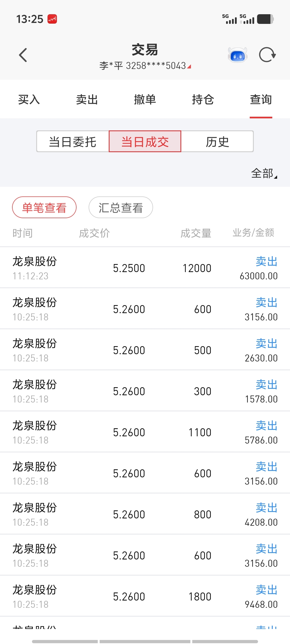Select the 查询 tab
This screenshot has width=290, height=644.
point(261,100)
